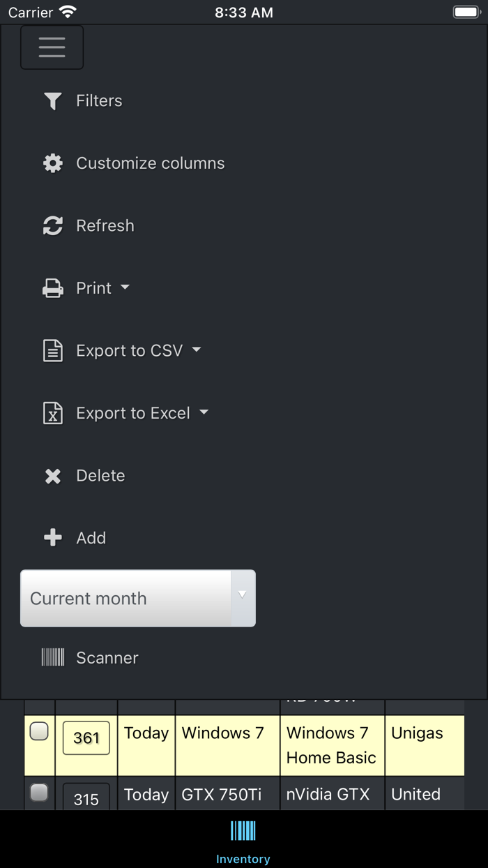Image resolution: width=488 pixels, height=868 pixels.
Task: Click the Refresh arrows icon
Action: (53, 225)
